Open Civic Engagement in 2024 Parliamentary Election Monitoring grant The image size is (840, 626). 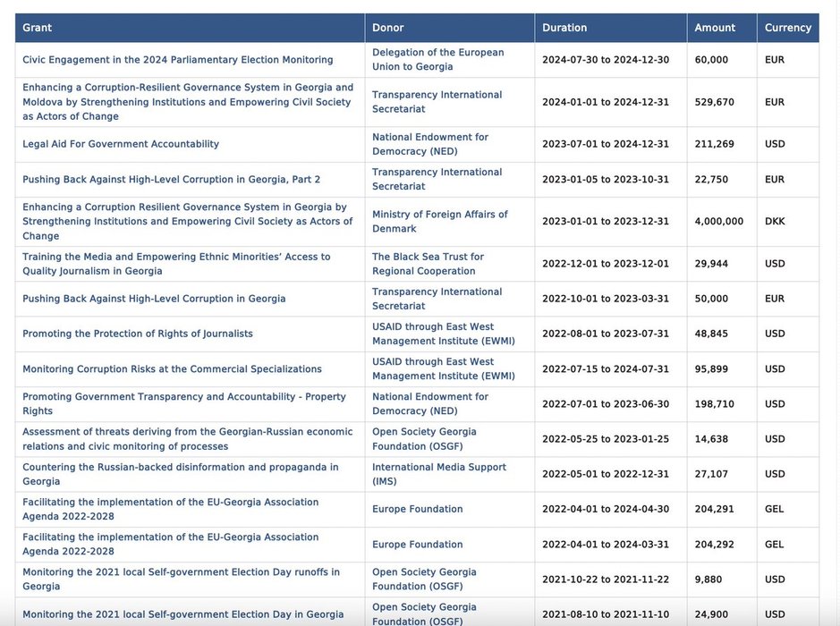point(177,60)
